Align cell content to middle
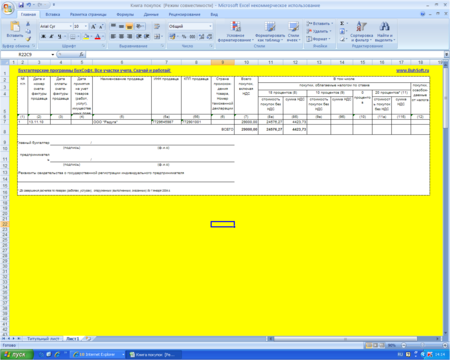 pyautogui.click(x=121, y=26)
